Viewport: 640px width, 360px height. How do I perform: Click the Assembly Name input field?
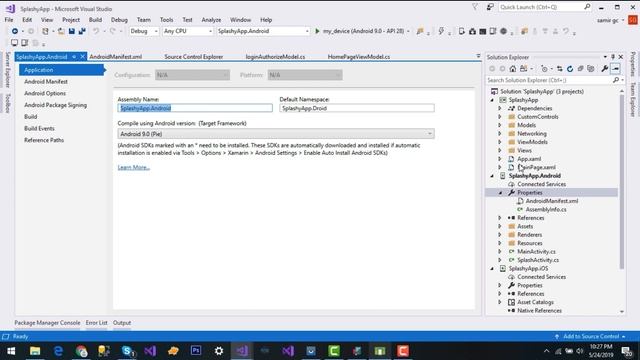[195, 108]
